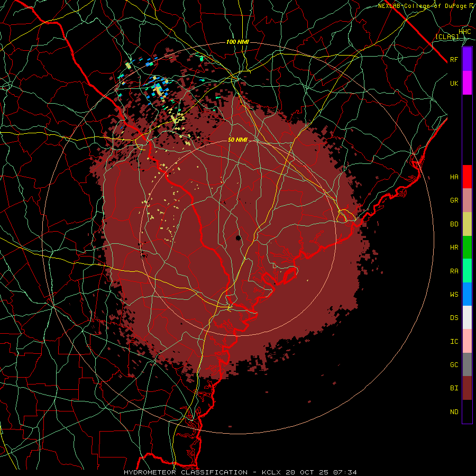Click the GC legend label
The image size is (476, 476).
[x=454, y=365]
